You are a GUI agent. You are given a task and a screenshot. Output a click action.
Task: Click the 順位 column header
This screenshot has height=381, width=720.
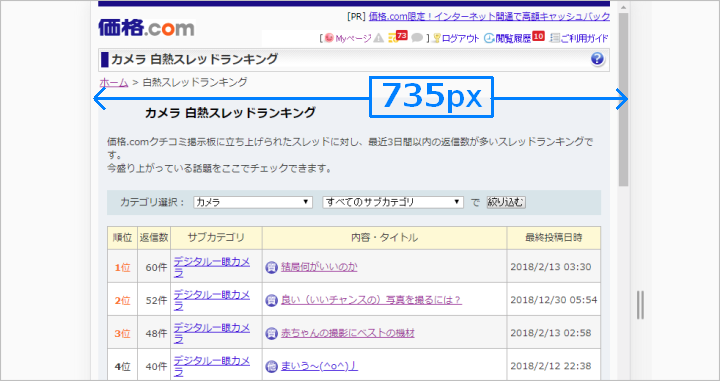123,238
